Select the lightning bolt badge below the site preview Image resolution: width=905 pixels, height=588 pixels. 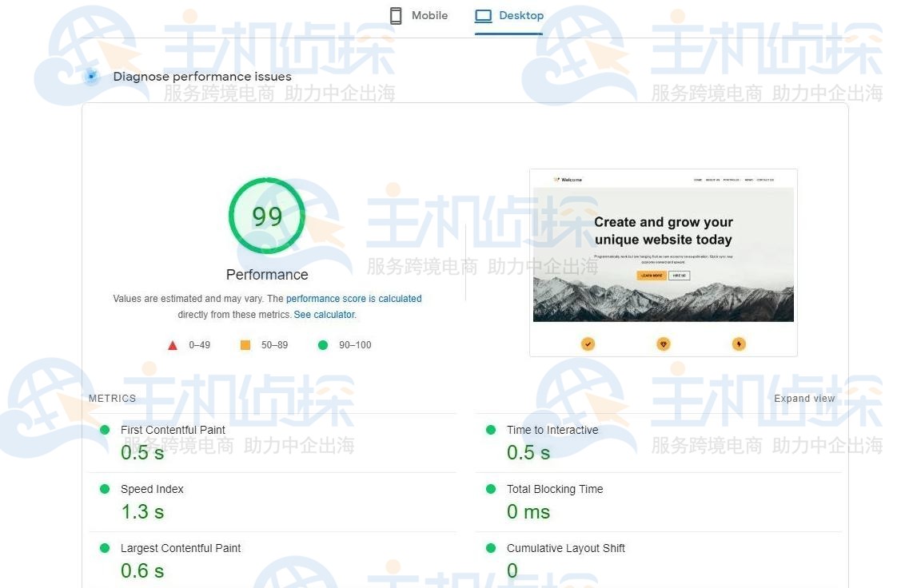[739, 344]
